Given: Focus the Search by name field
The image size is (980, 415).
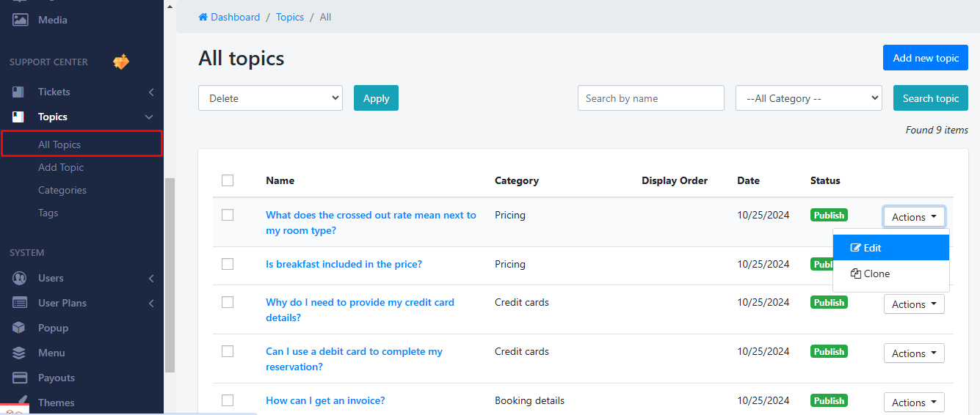Looking at the screenshot, I should (x=650, y=98).
